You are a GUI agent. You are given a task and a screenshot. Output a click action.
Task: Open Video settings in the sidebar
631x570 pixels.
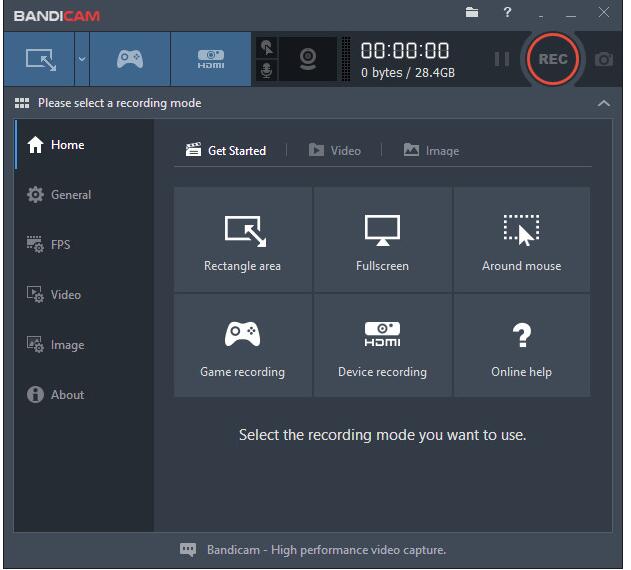point(84,295)
